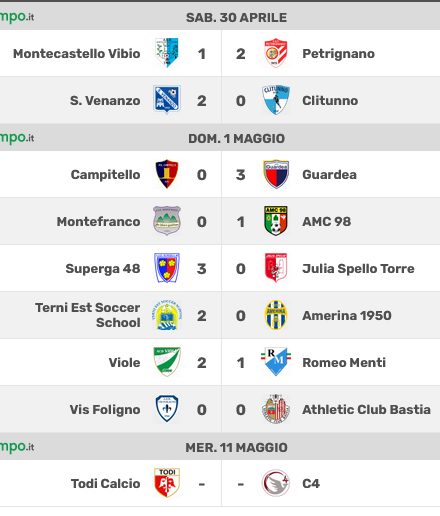
Task: Open the Guardea club crest
Action: 276,174
